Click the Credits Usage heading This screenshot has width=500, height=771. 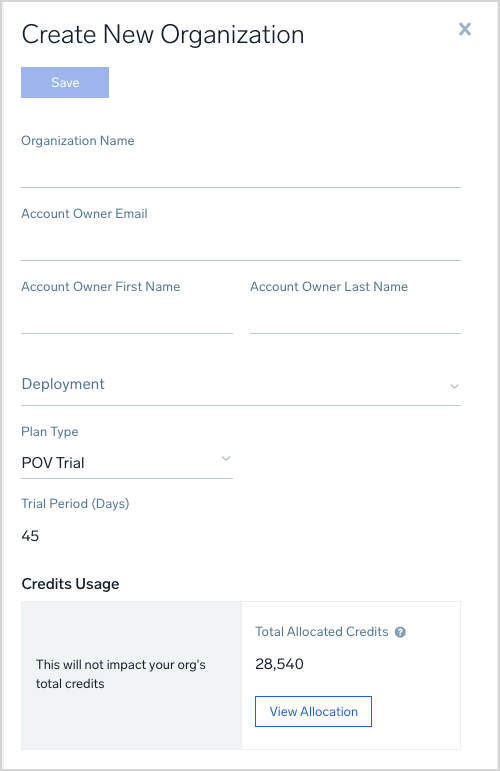70,584
